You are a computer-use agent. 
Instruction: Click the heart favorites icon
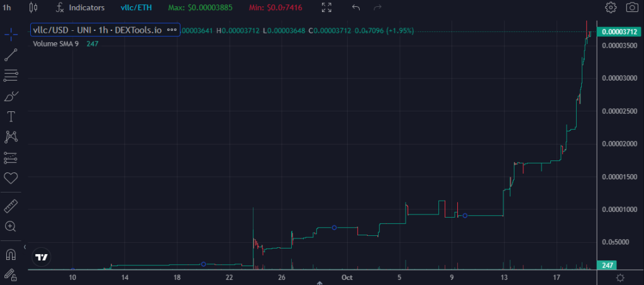pyautogui.click(x=11, y=178)
